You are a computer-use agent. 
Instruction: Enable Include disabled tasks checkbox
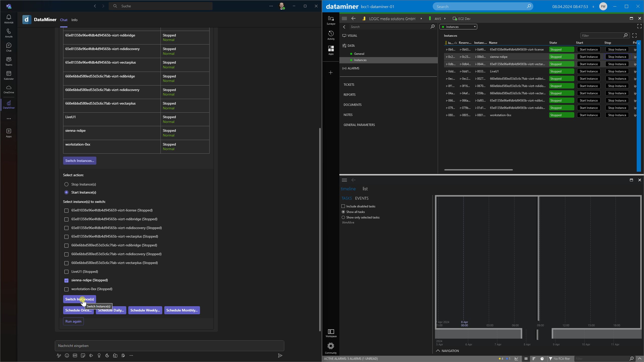tap(343, 206)
